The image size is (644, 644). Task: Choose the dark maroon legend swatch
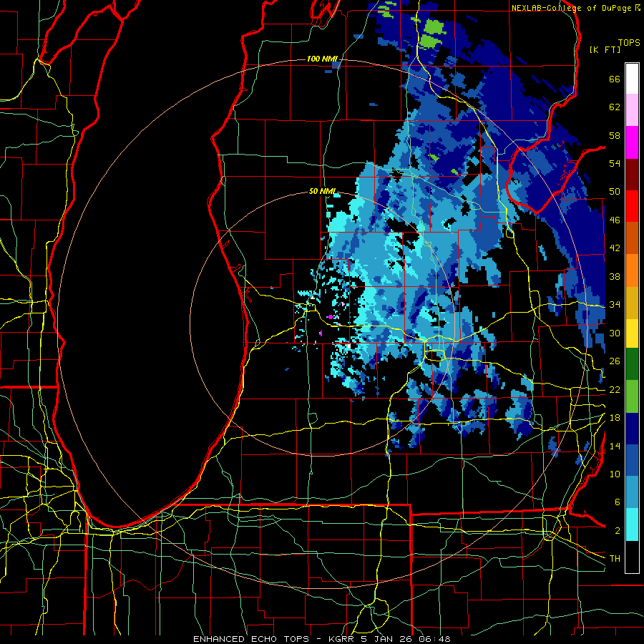coord(632,174)
